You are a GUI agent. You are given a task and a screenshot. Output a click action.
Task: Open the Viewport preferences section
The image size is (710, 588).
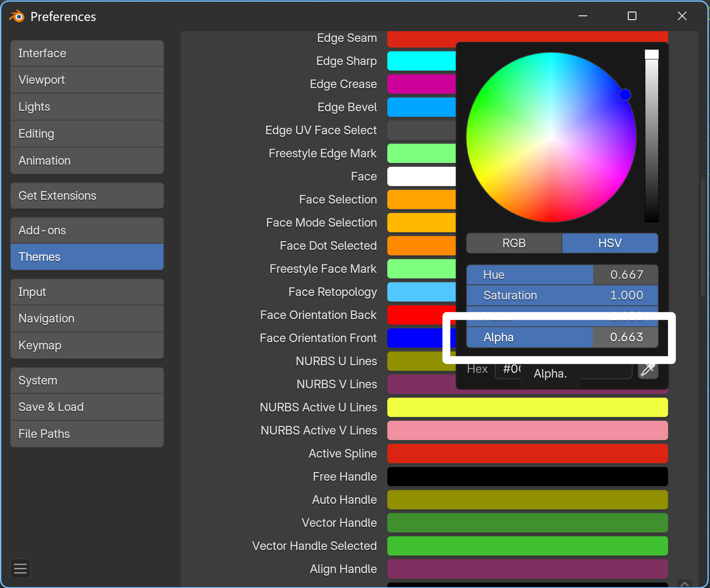click(x=87, y=80)
